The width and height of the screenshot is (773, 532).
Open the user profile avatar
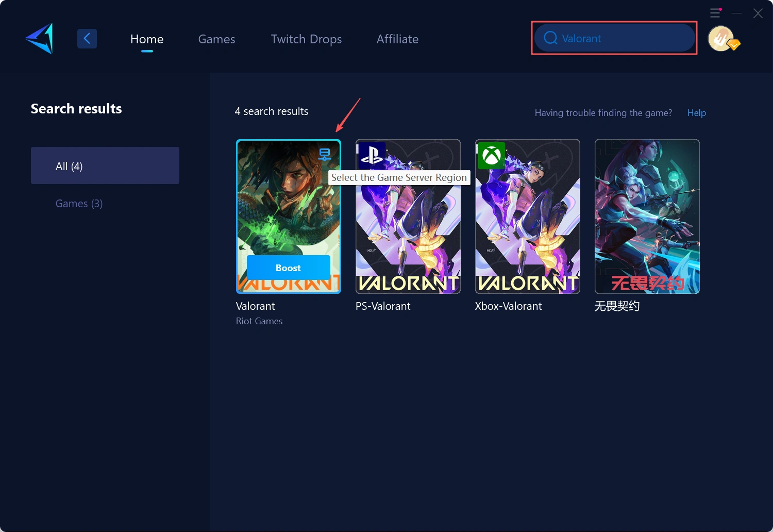tap(721, 38)
